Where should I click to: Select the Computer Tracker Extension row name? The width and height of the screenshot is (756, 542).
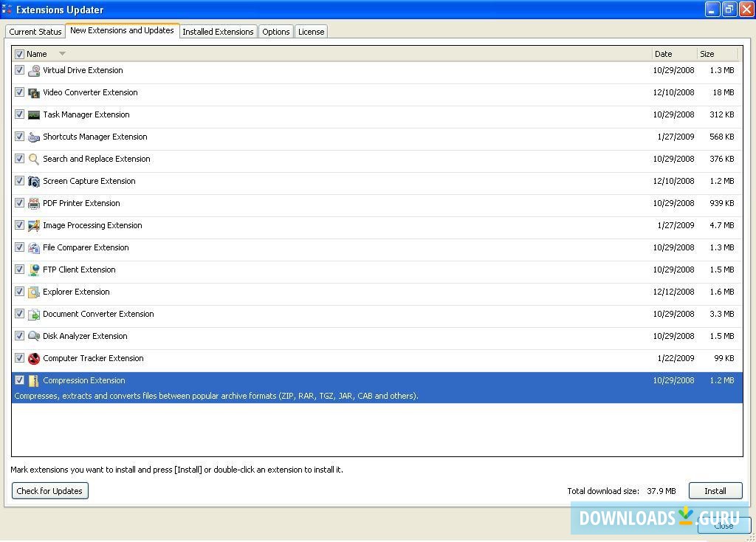93,358
